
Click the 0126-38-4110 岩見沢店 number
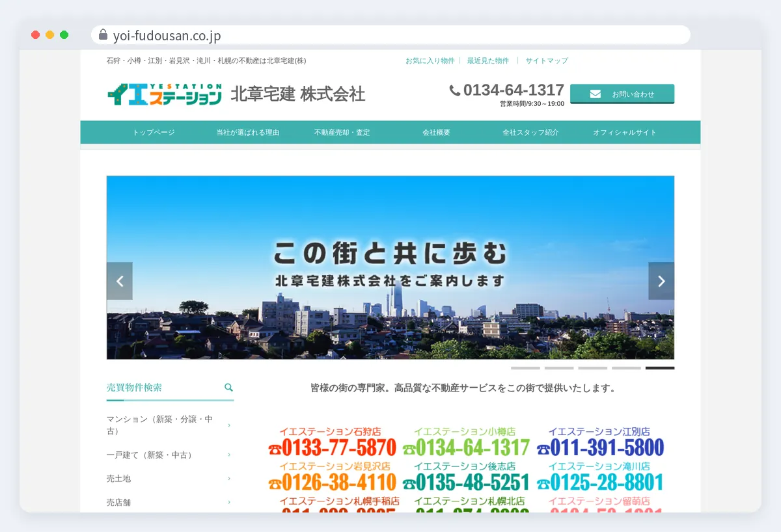pos(339,483)
